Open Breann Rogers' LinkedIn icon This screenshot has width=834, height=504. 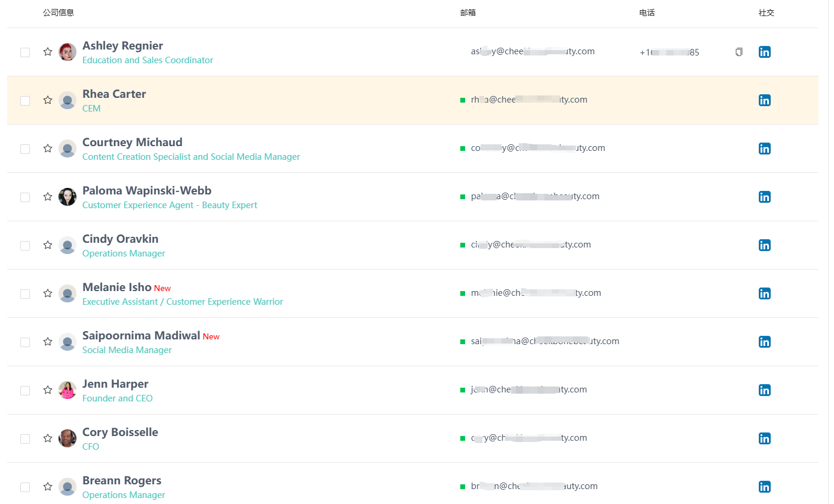(764, 487)
